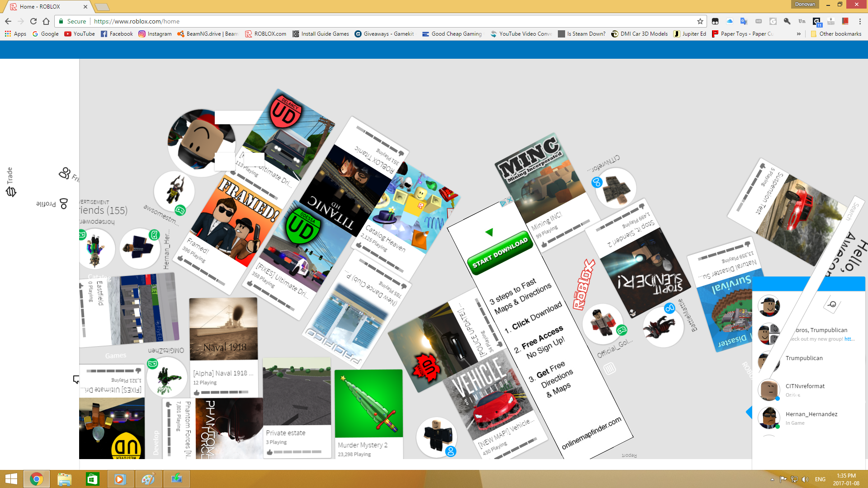Open the ROBLOX.com bookmark

point(266,34)
